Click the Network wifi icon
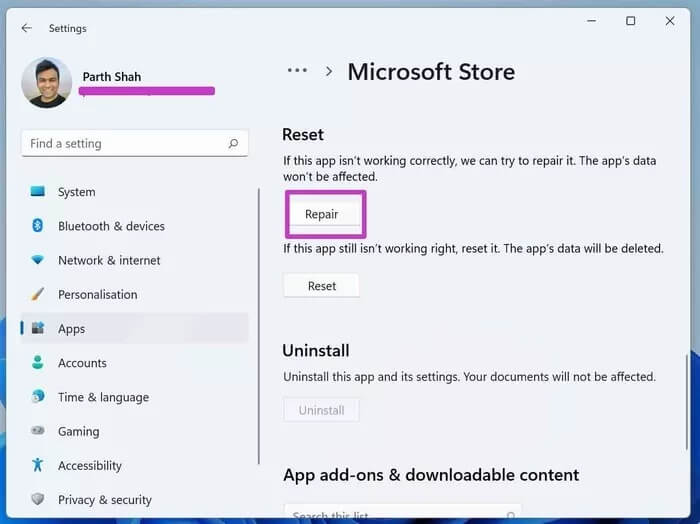700x524 pixels. tap(38, 259)
